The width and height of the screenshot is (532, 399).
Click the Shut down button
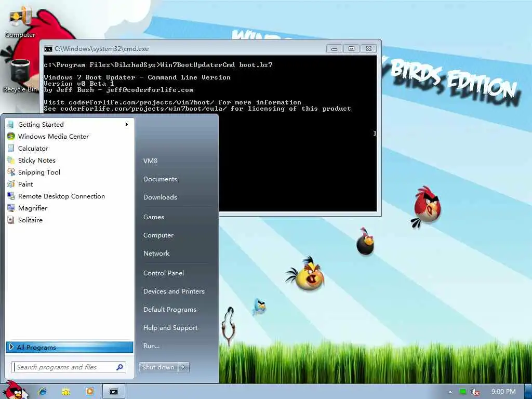(x=158, y=367)
